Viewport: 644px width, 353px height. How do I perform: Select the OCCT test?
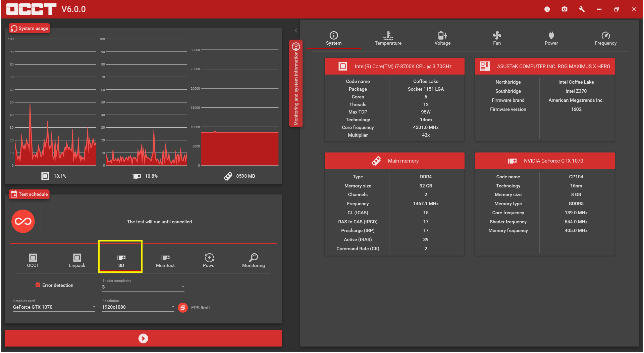click(x=33, y=261)
